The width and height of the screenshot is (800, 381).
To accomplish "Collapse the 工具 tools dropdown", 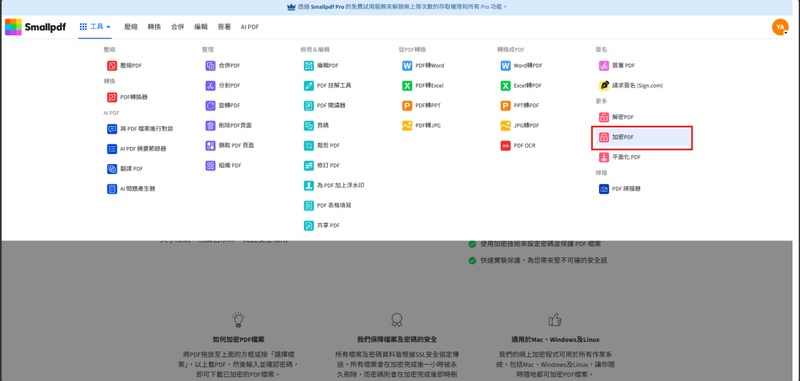I will click(x=95, y=27).
